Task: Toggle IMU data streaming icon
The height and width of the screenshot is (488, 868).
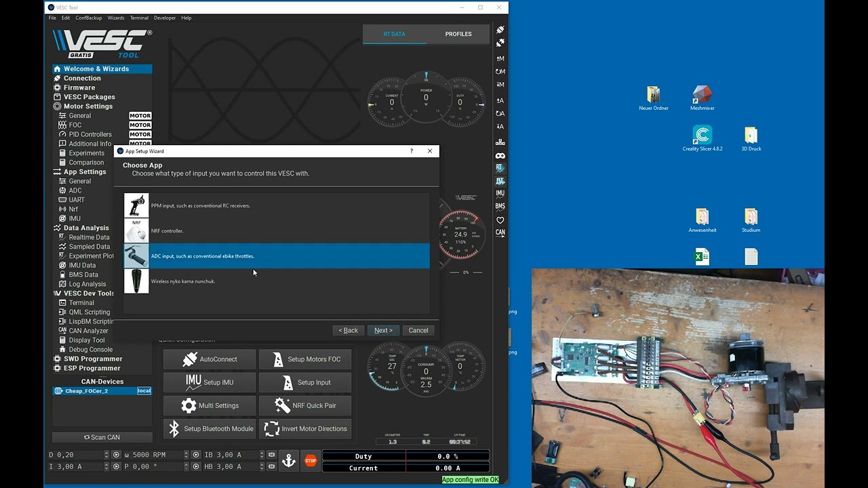Action: coord(500,194)
